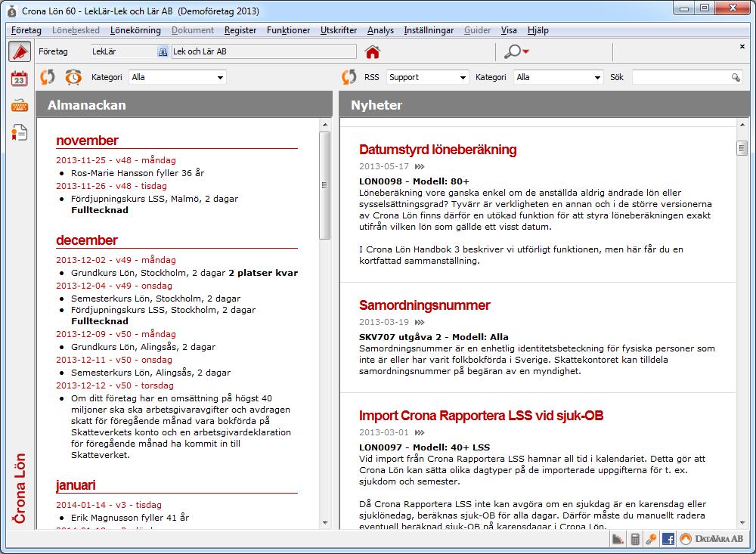Refresh the RSS feed with the arrows icon

click(349, 76)
